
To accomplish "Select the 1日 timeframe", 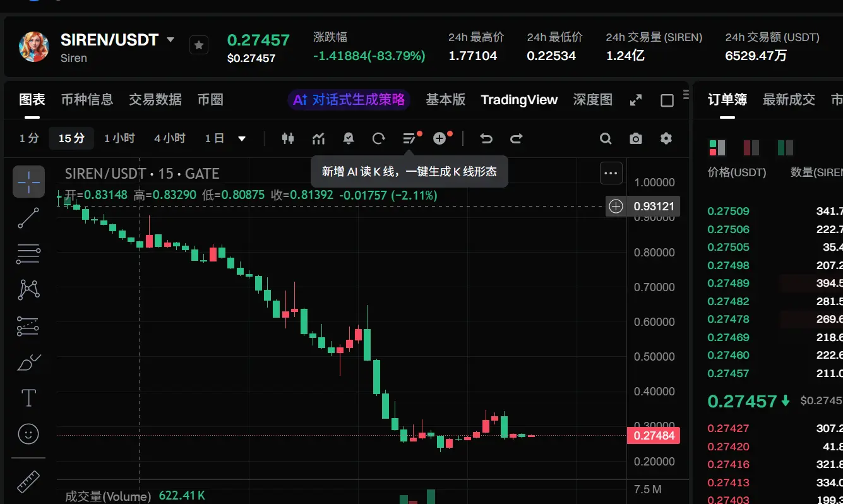I will 215,138.
